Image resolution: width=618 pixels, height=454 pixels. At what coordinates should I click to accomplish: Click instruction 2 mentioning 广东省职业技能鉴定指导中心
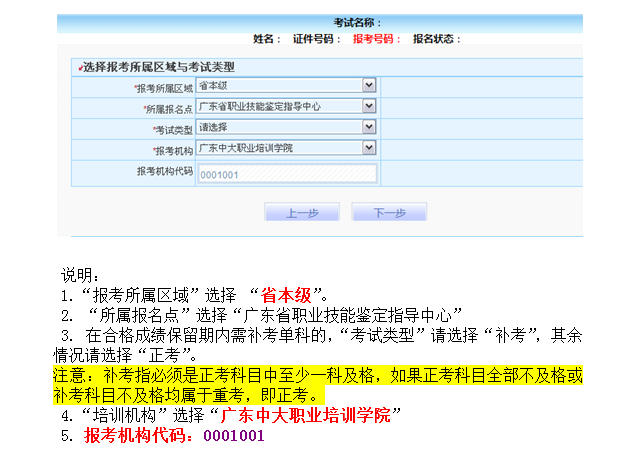[262, 315]
